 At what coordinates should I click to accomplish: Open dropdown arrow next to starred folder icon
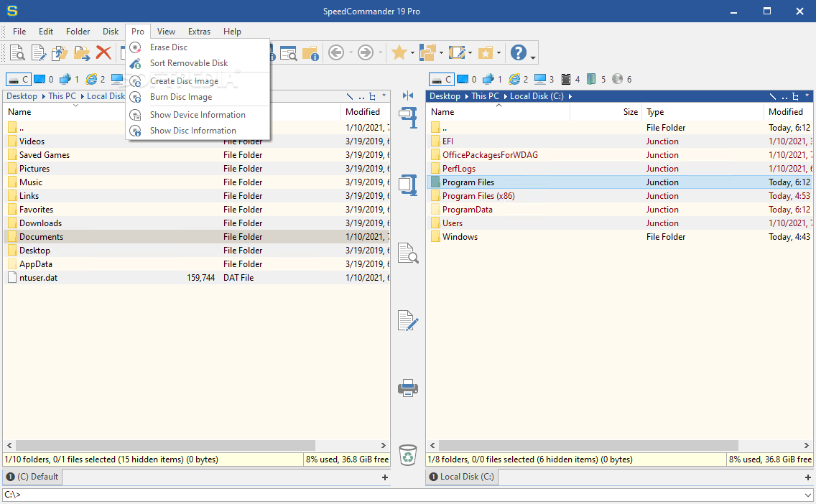tap(499, 53)
